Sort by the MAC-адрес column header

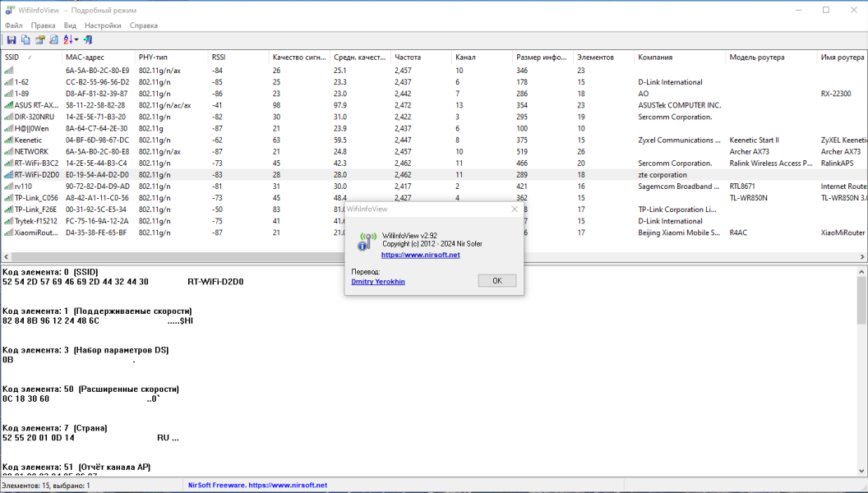[98, 57]
